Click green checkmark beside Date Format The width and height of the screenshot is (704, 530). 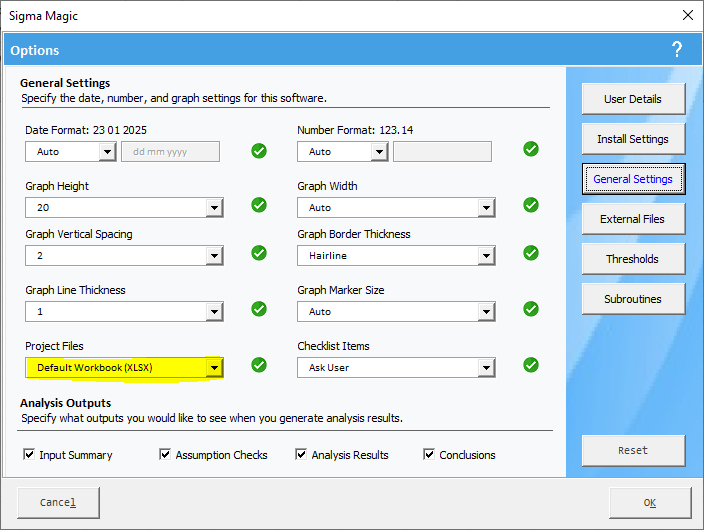pyautogui.click(x=259, y=151)
